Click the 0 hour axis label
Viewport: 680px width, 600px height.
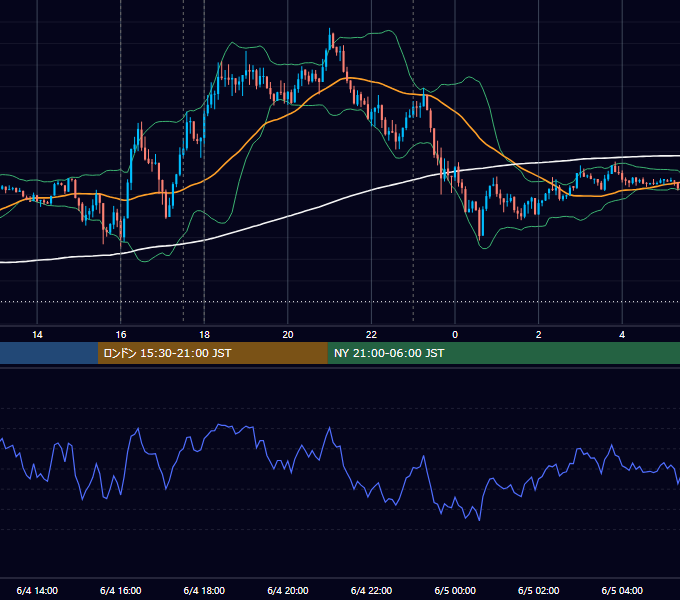click(x=455, y=335)
